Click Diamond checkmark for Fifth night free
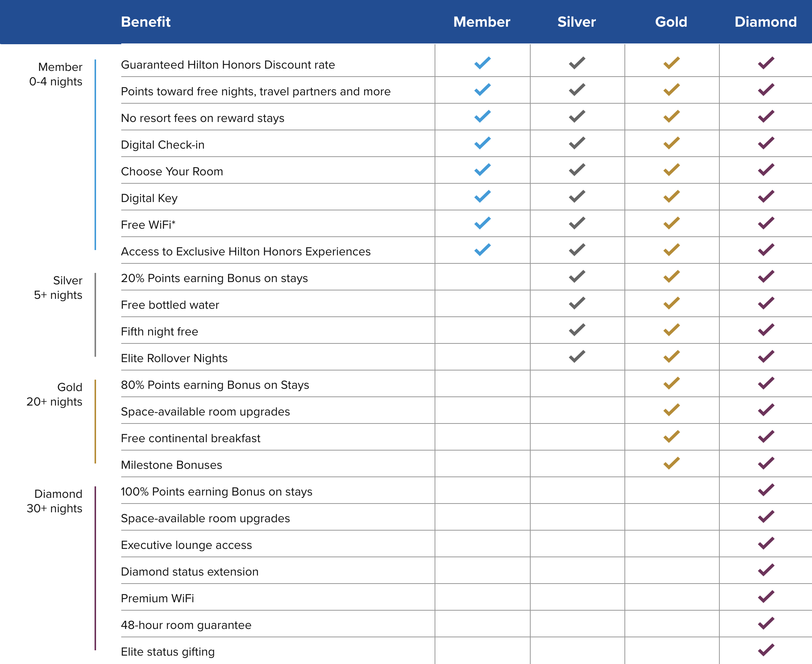Image resolution: width=812 pixels, height=664 pixels. pyautogui.click(x=766, y=330)
